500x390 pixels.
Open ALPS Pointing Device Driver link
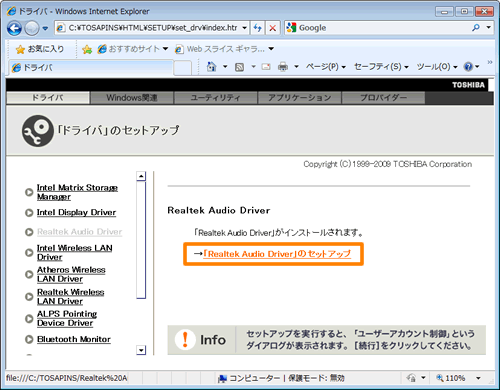(67, 319)
